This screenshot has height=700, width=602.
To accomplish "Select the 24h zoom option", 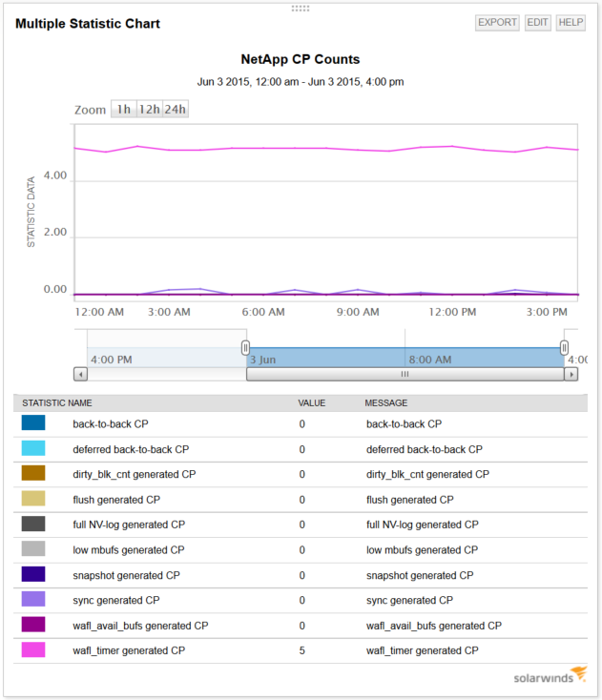I will [175, 109].
